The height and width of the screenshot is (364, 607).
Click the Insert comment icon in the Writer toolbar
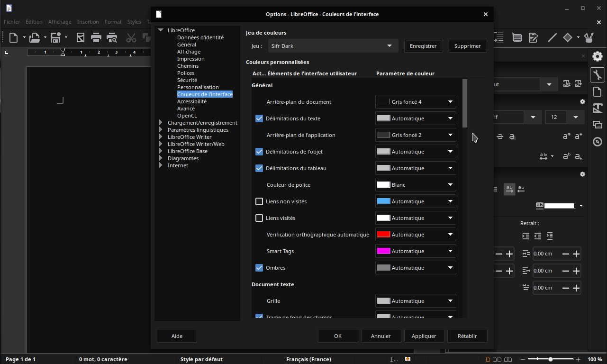[x=517, y=37]
